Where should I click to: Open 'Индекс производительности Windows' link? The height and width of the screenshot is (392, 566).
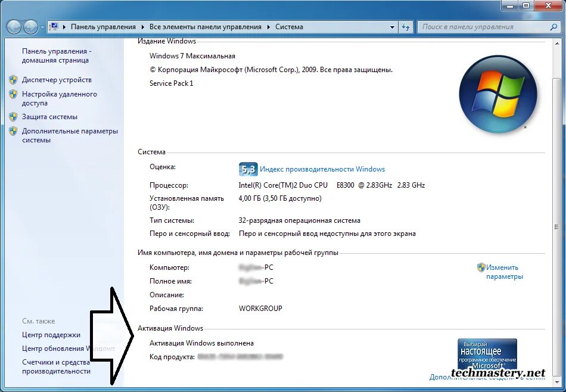point(322,169)
